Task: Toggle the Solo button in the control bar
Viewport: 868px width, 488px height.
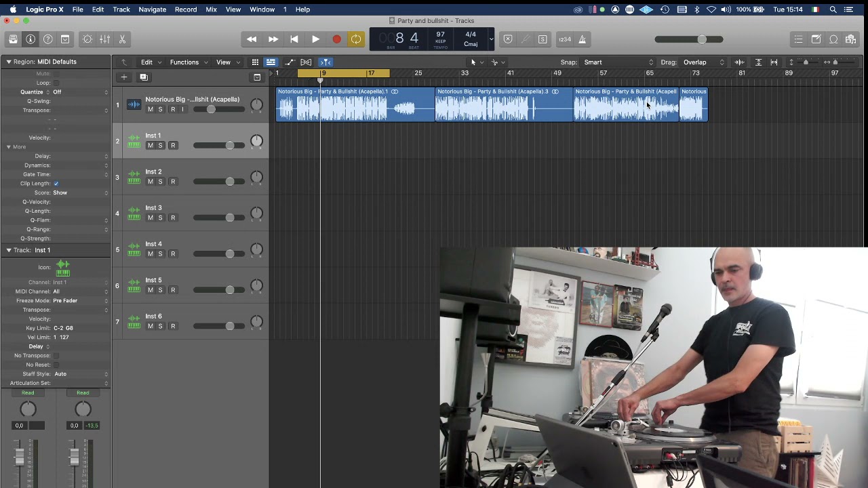Action: coord(542,39)
